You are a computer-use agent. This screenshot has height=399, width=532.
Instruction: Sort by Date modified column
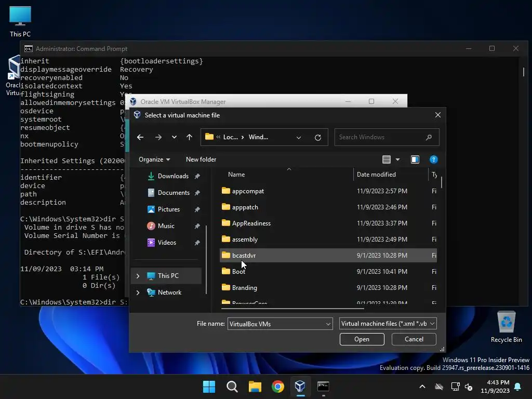(x=376, y=175)
